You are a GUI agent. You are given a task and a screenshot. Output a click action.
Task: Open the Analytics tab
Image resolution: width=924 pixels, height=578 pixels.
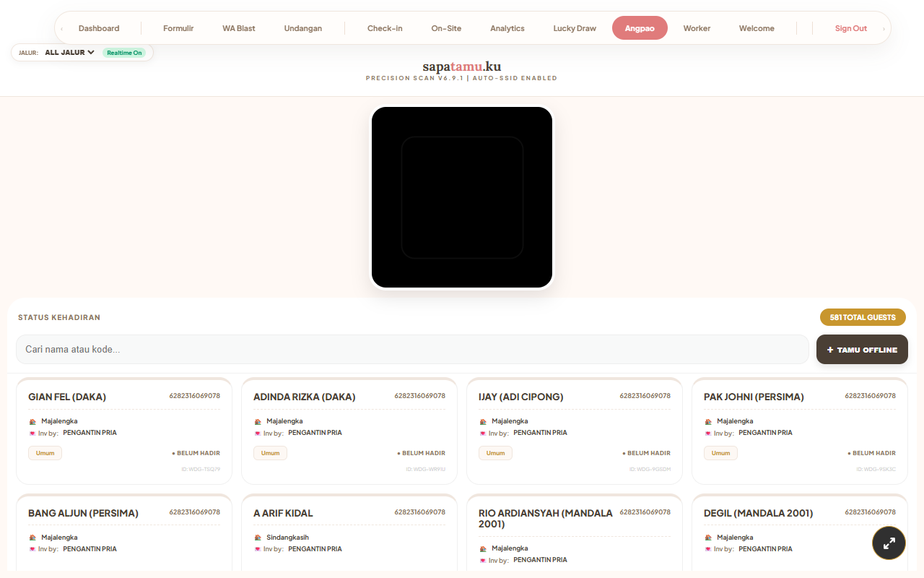pos(507,28)
